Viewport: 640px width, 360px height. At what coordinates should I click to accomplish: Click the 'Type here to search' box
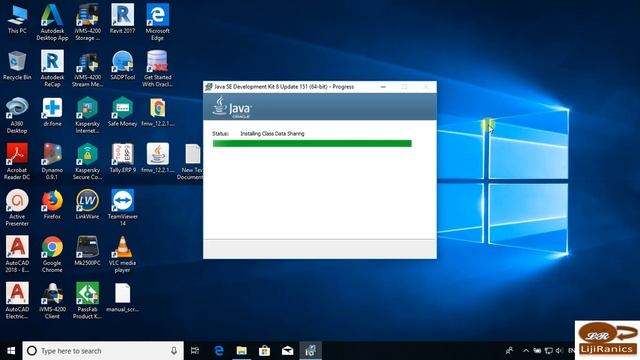(x=103, y=351)
